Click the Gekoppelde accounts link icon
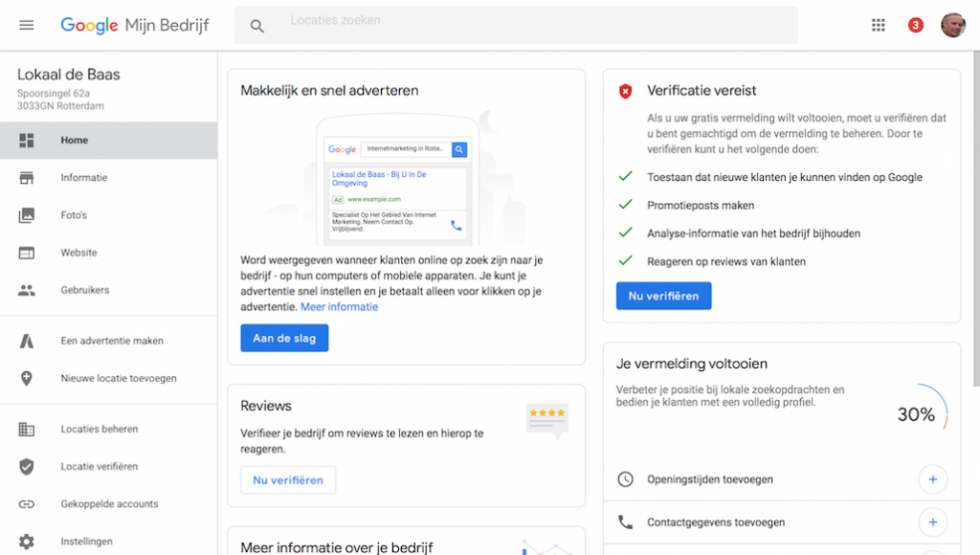Screen dimensions: 980x555 [26, 503]
